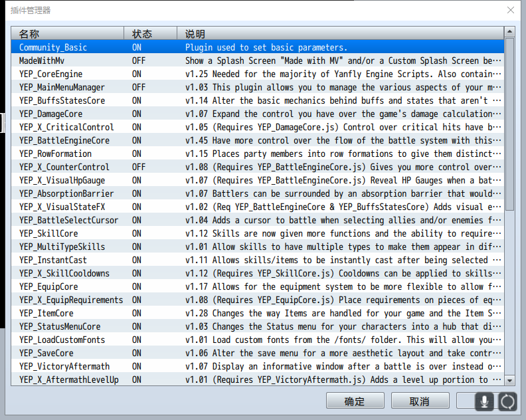Sort by the 名称 column header
526x420 pixels.
68,34
